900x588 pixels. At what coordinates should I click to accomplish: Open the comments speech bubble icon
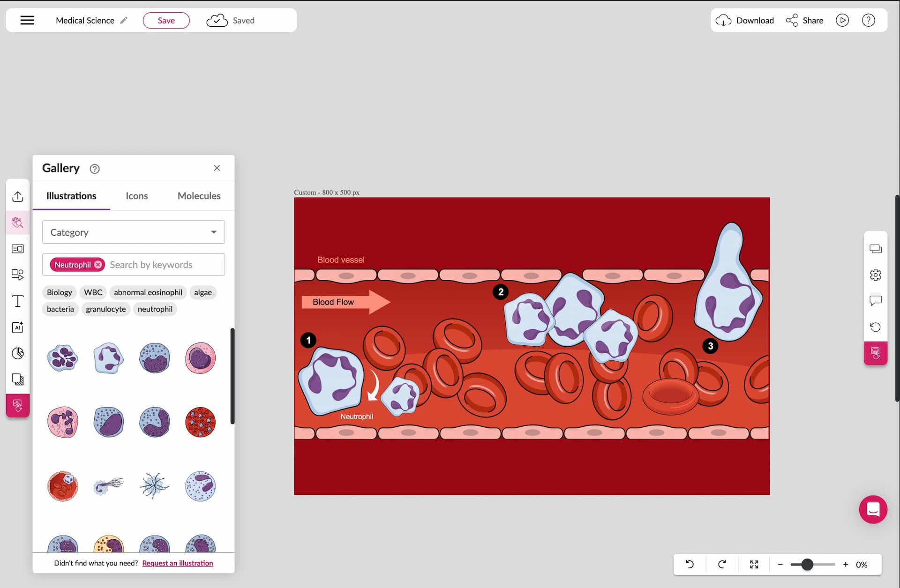[875, 301]
